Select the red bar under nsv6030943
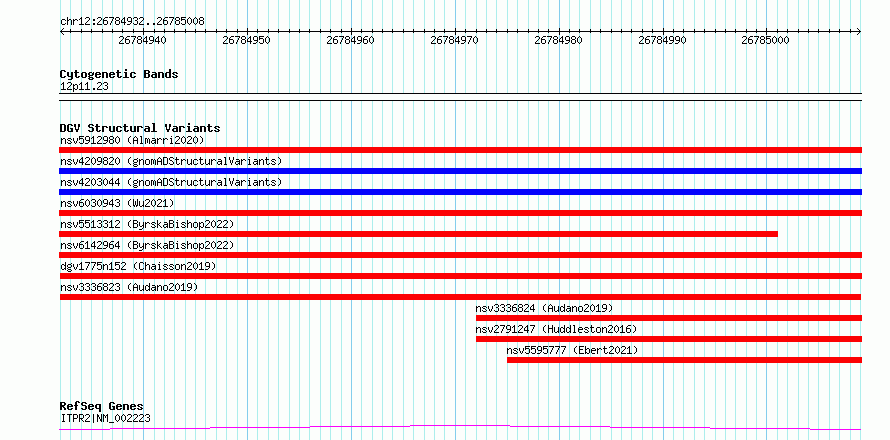 click(460, 213)
